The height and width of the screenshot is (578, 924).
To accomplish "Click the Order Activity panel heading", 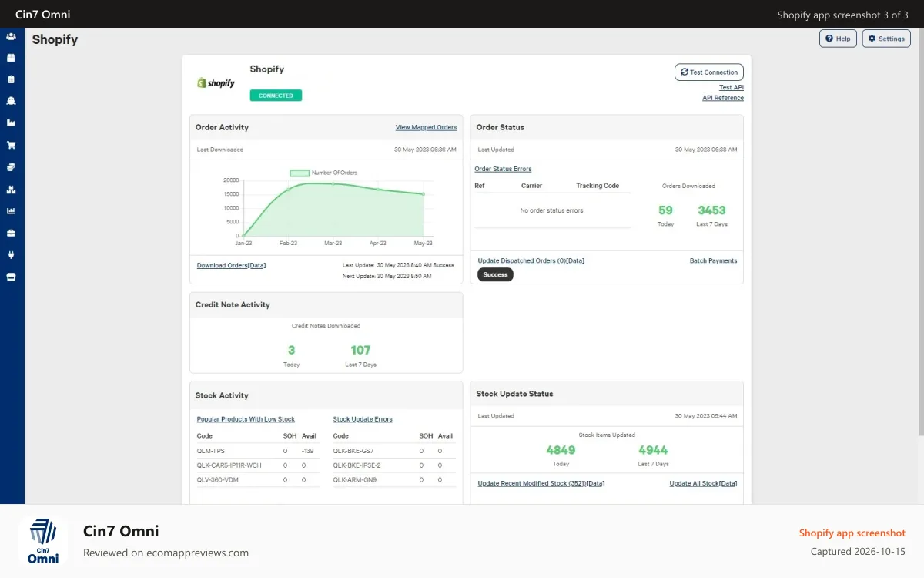I will pos(222,127).
